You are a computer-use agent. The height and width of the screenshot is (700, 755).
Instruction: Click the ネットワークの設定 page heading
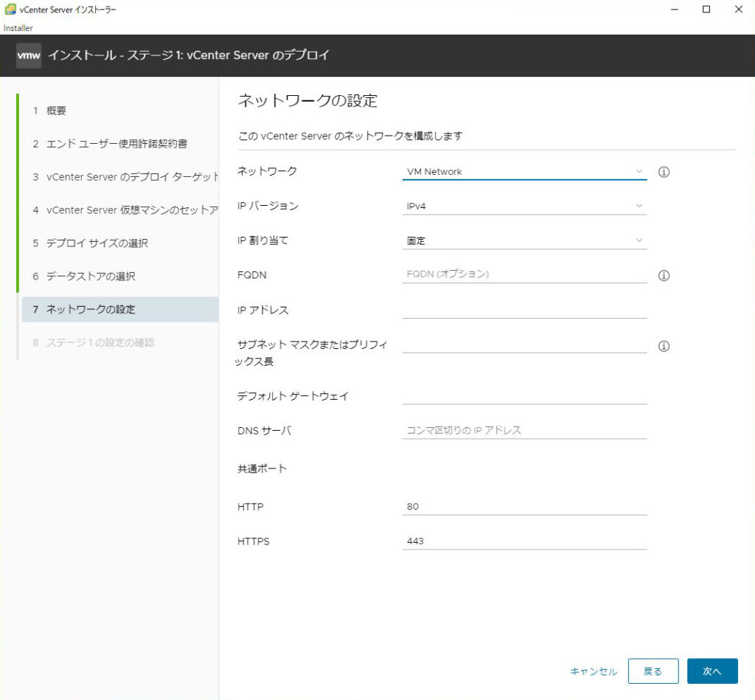(307, 101)
